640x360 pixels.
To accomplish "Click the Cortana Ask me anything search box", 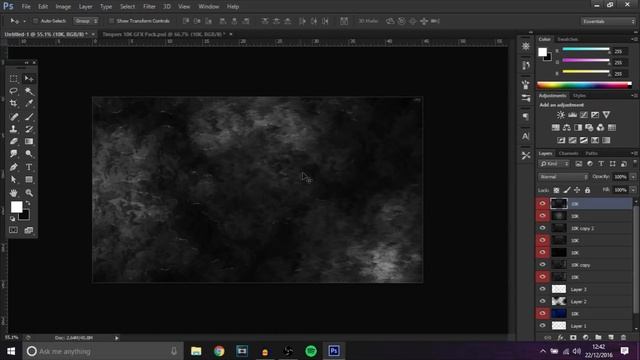I will pyautogui.click(x=102, y=351).
